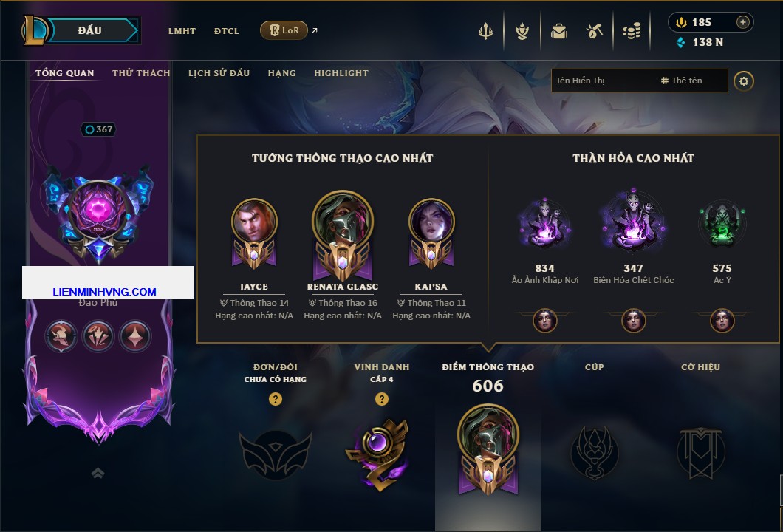Open the champions collection trident icon
Image resolution: width=783 pixels, height=532 pixels.
point(485,32)
